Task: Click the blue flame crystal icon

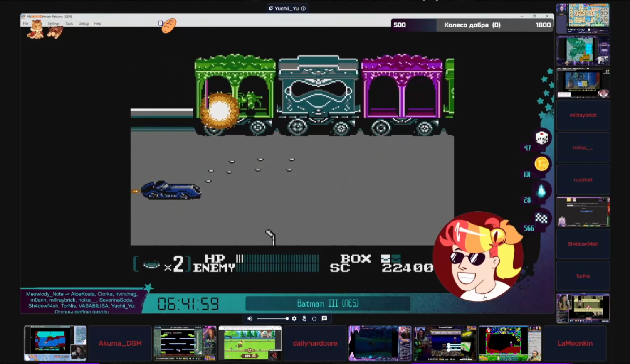Action: [x=541, y=191]
